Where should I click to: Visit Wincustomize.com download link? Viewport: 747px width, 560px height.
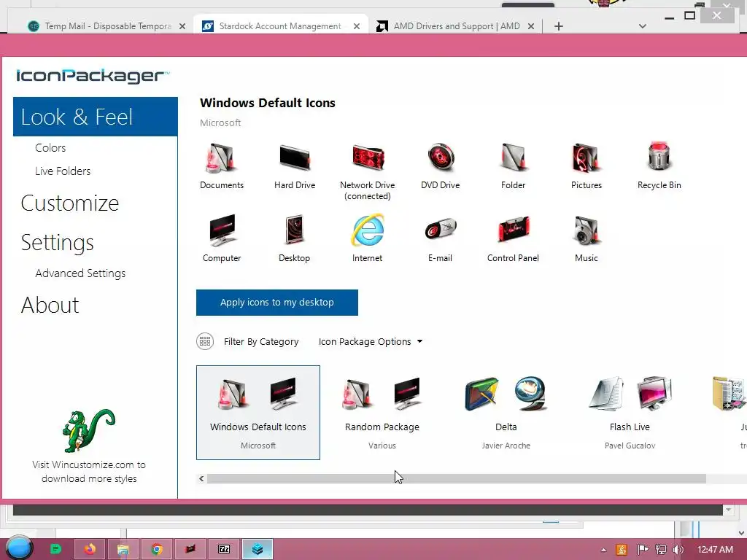pyautogui.click(x=89, y=472)
